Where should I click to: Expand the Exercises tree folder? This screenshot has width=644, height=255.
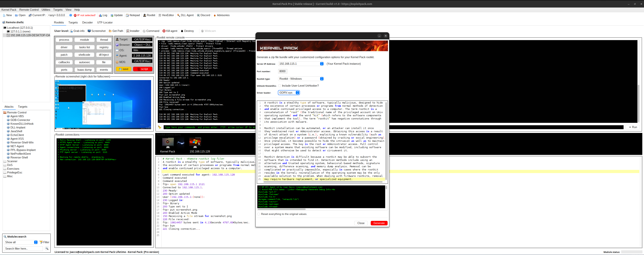tap(5, 169)
